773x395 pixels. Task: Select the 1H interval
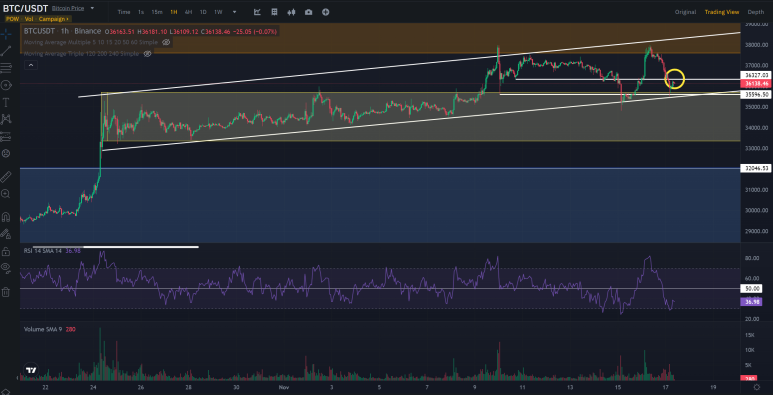point(174,12)
